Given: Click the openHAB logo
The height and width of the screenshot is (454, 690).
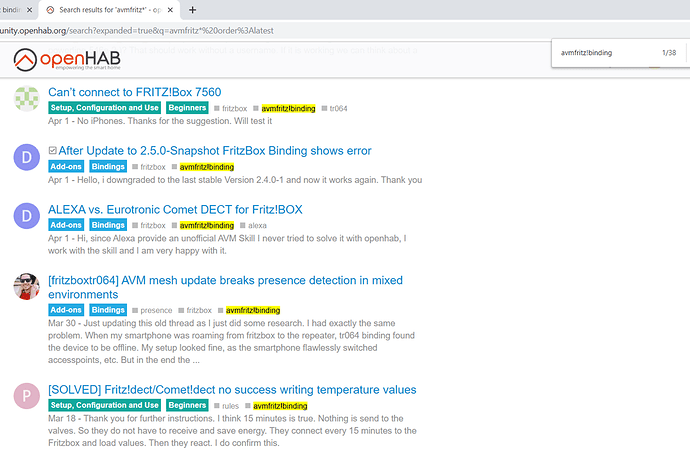Looking at the screenshot, I should click(x=67, y=60).
